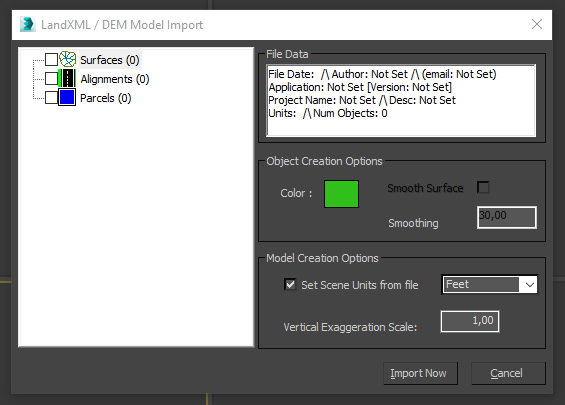565x405 pixels.
Task: Click the Vertical Exaggeration Scale label
Action: (350, 327)
